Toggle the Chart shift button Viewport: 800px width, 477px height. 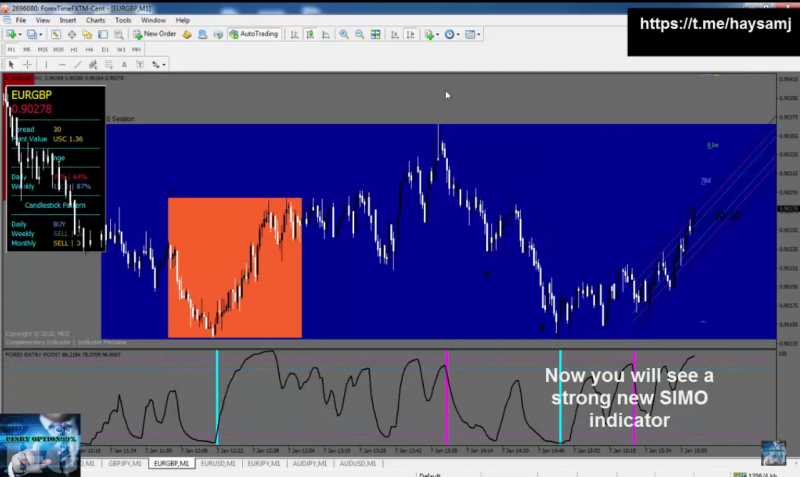(x=410, y=34)
